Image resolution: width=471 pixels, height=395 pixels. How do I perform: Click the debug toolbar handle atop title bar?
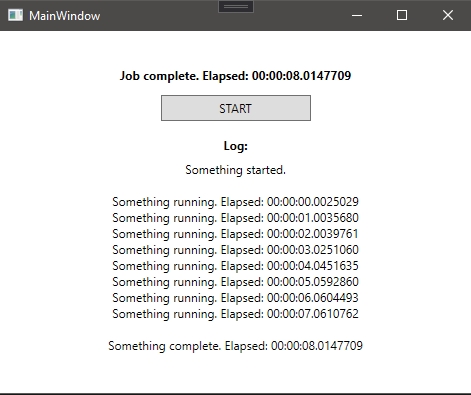coord(236,7)
